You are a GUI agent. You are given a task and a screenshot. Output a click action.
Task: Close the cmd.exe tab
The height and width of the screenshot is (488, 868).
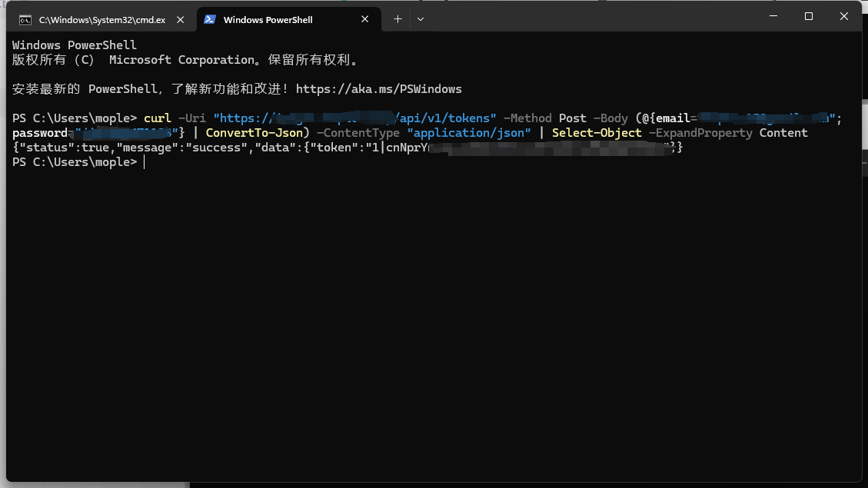pos(181,19)
